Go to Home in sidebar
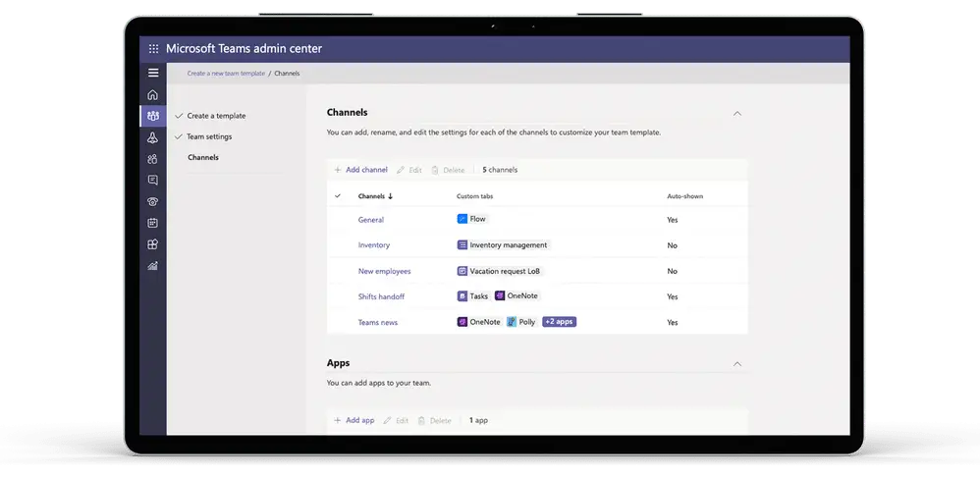Screen dimensions: 980x477 coord(152,95)
